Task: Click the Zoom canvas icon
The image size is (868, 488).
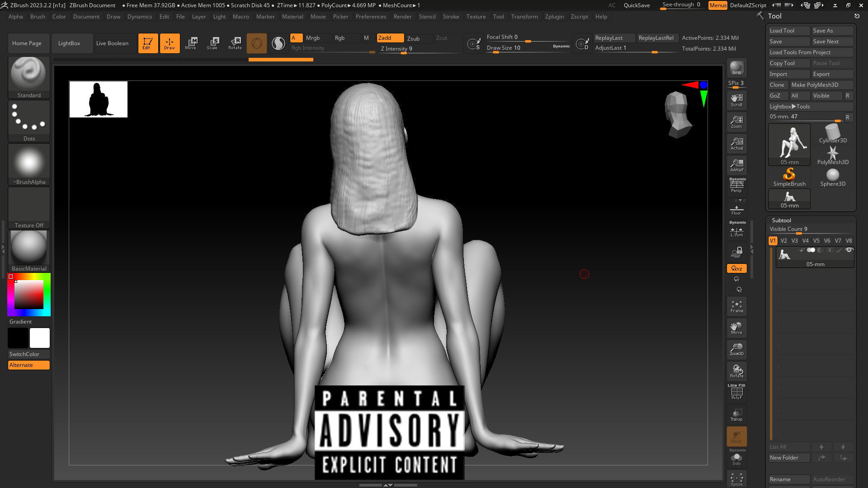Action: [736, 122]
